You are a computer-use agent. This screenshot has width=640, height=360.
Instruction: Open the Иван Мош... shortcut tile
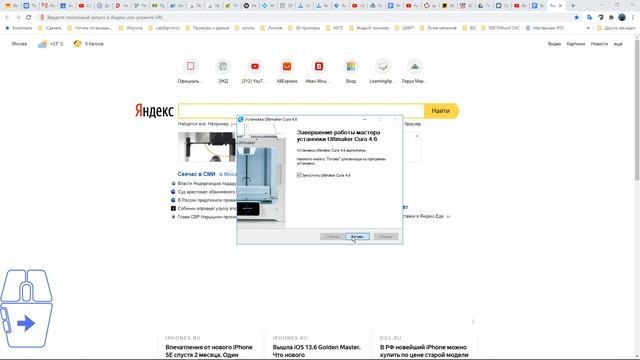point(319,71)
